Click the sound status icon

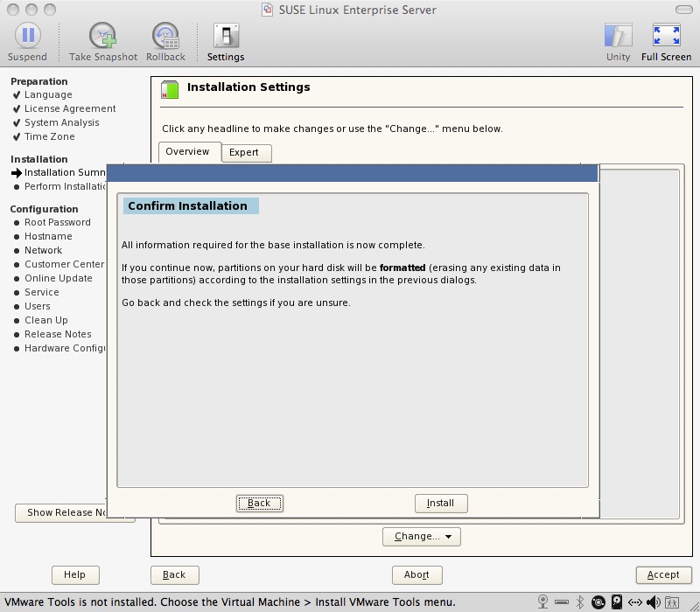tap(653, 602)
